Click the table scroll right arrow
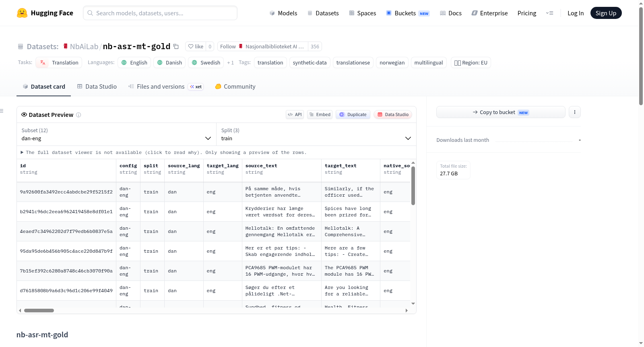644x347 pixels. 407,310
